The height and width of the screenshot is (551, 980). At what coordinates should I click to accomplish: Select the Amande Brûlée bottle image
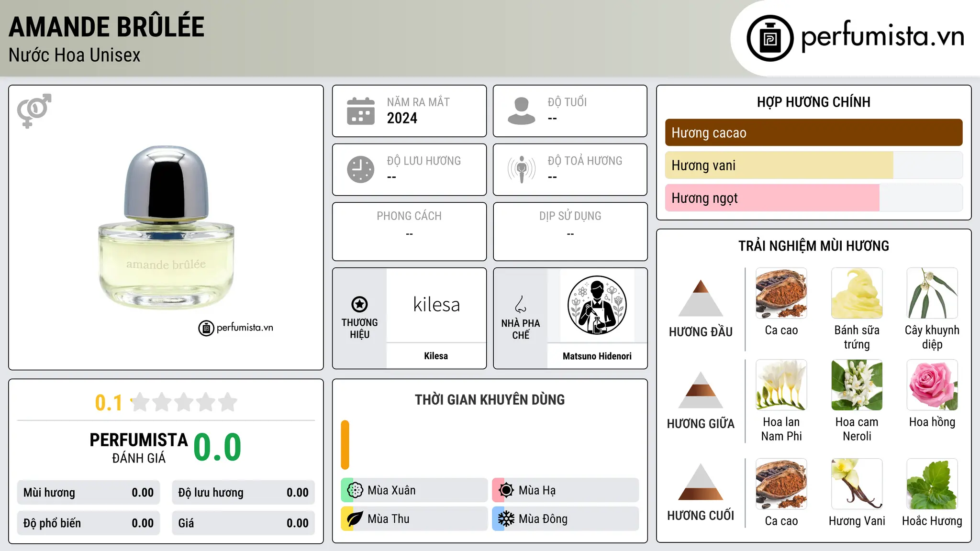(x=166, y=228)
